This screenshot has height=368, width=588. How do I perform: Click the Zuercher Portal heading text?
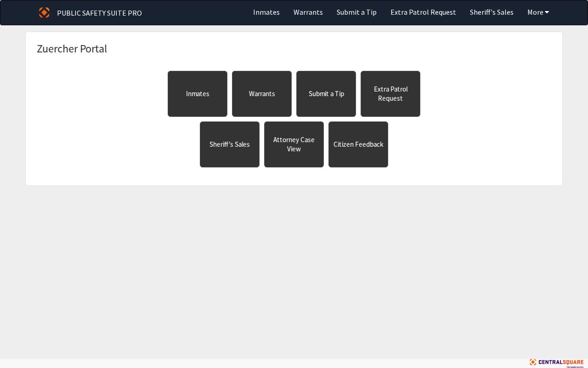pos(72,49)
